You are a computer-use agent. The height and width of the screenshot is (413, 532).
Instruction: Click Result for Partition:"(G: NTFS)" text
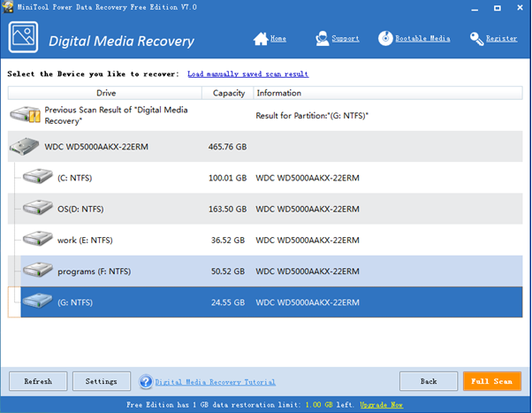[x=312, y=116]
